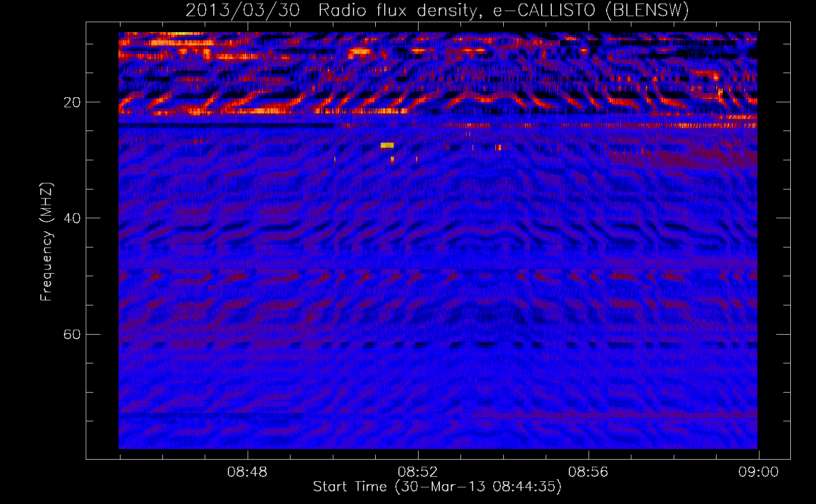Click the '09:00' time tick label
816x504 pixels.
pos(759,472)
